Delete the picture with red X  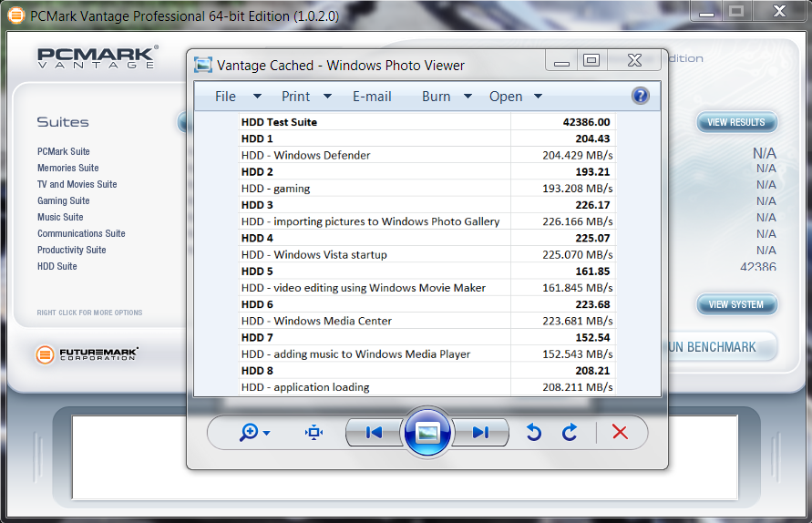620,432
